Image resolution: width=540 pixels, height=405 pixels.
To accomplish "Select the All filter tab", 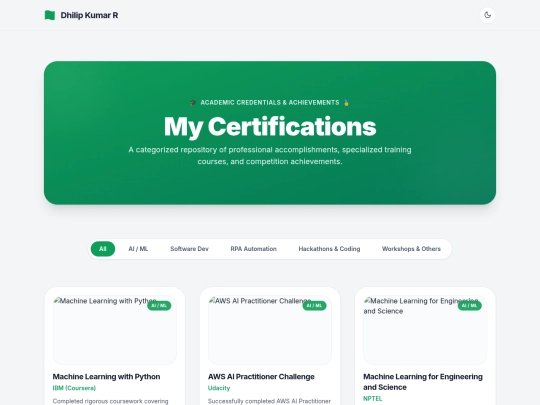I will point(103,249).
